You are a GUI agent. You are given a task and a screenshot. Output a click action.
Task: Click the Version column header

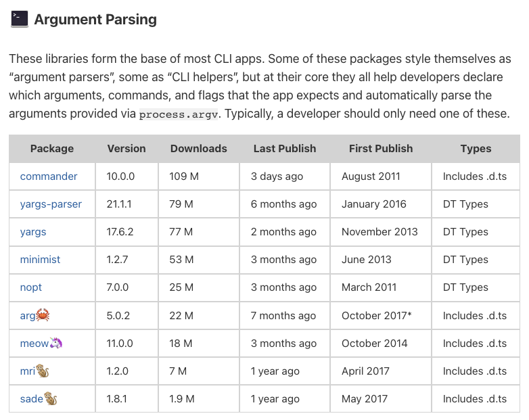click(127, 148)
